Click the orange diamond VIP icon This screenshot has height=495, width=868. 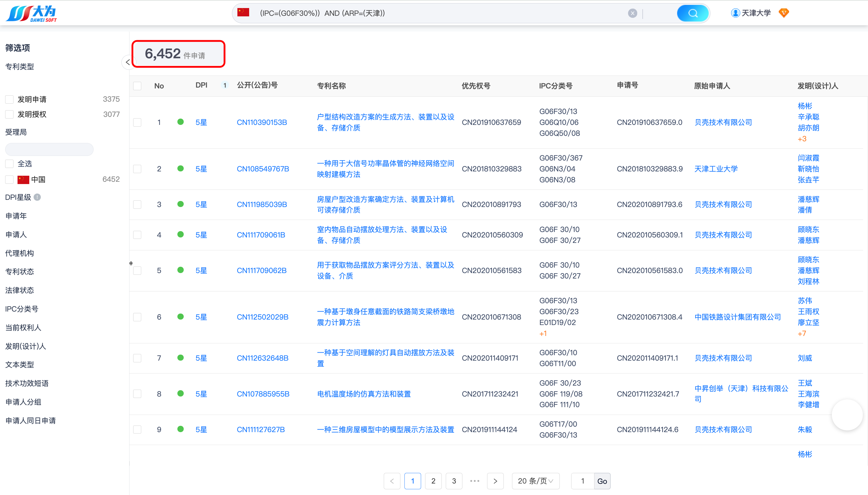784,13
